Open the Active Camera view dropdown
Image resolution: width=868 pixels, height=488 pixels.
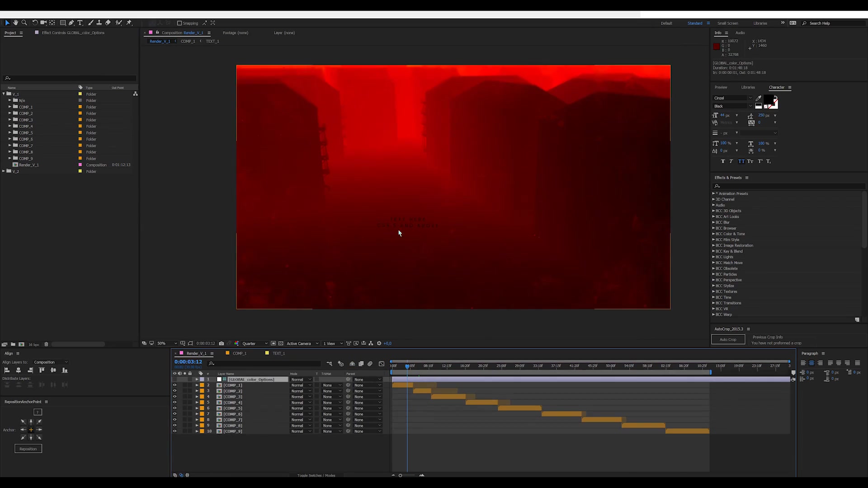click(302, 343)
